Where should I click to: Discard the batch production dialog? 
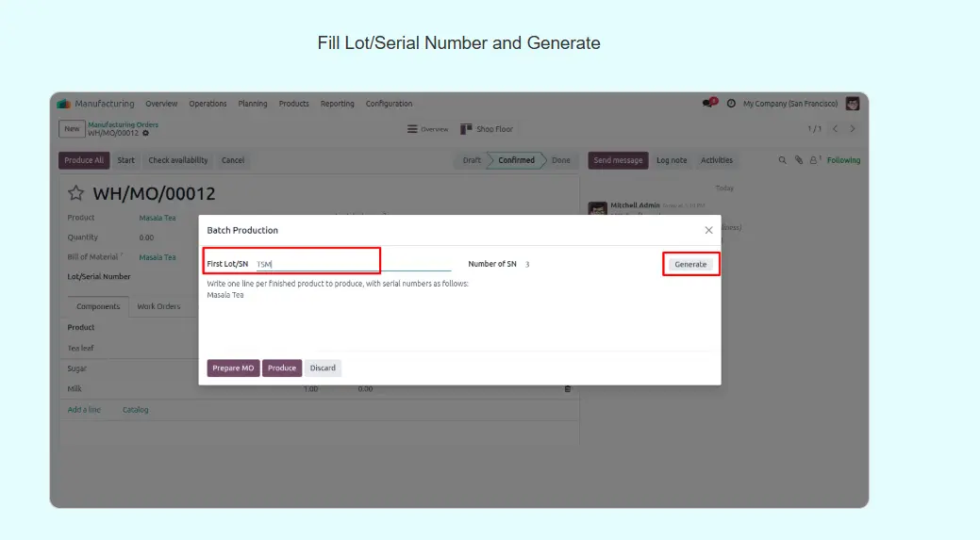[323, 368]
